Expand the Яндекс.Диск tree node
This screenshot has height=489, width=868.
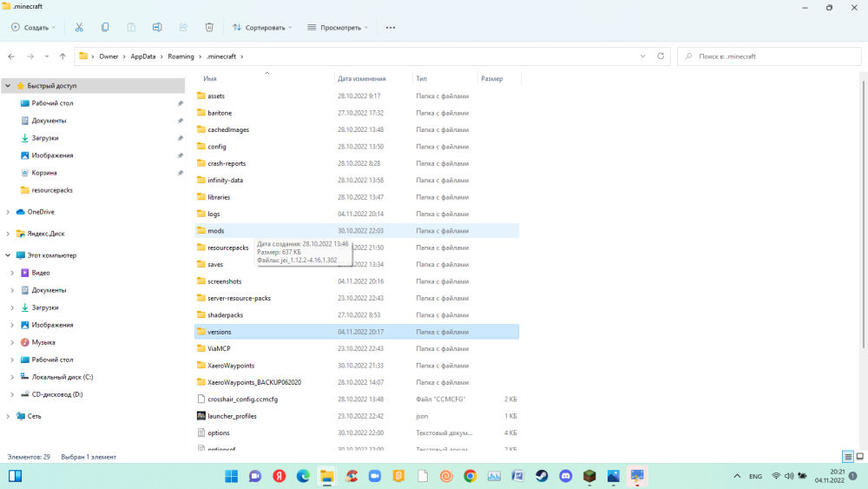click(8, 234)
